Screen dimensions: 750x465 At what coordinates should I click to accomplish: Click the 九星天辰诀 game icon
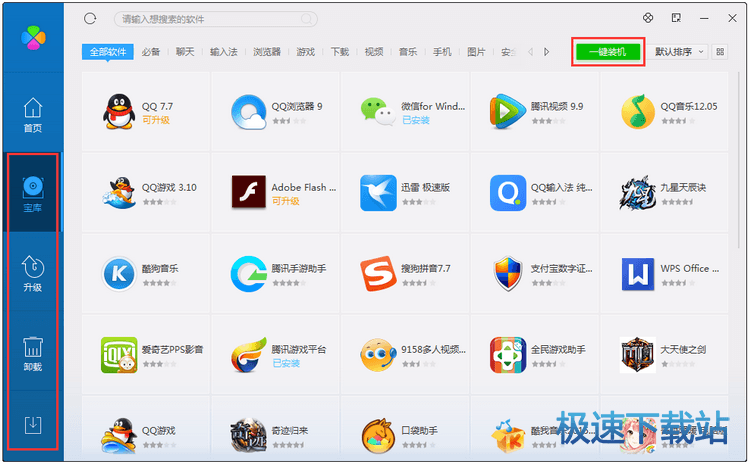click(638, 193)
